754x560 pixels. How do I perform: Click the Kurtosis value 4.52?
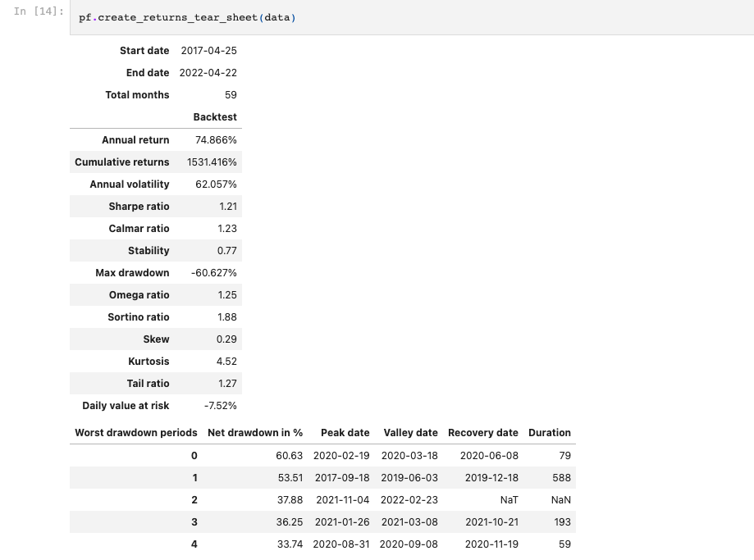[x=227, y=361]
